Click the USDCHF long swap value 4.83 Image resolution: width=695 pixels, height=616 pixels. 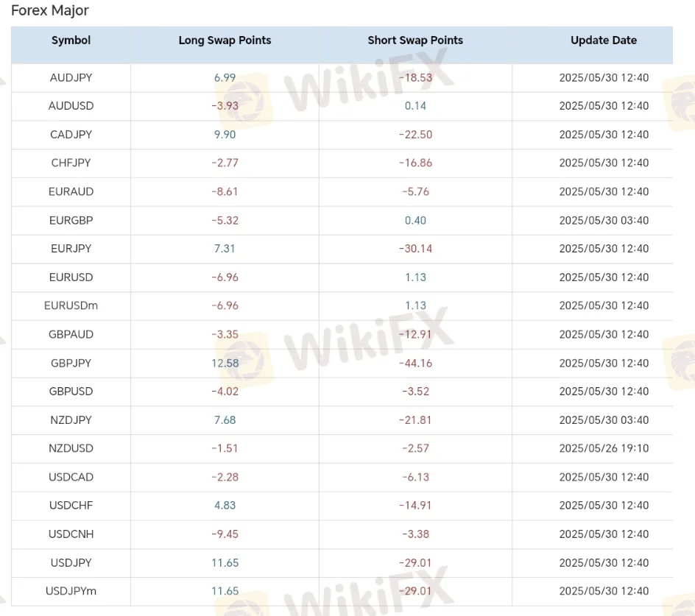click(x=225, y=505)
